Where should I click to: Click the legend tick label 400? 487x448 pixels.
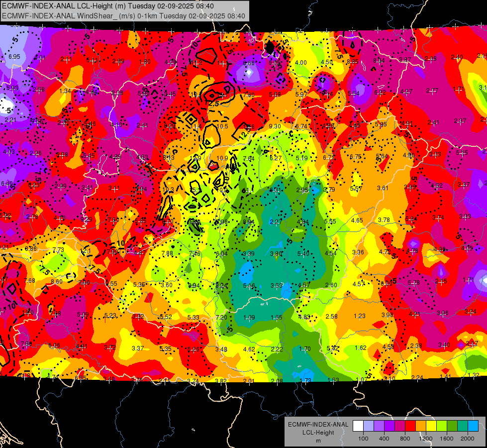(384, 439)
